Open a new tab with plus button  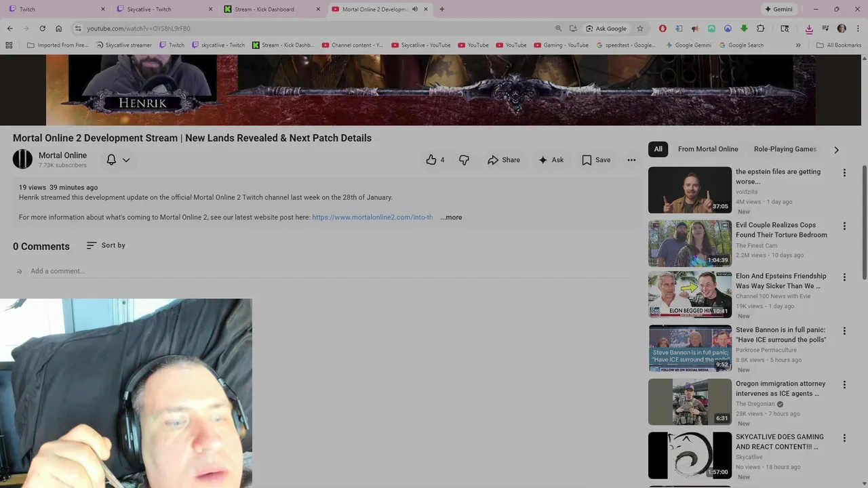[442, 9]
